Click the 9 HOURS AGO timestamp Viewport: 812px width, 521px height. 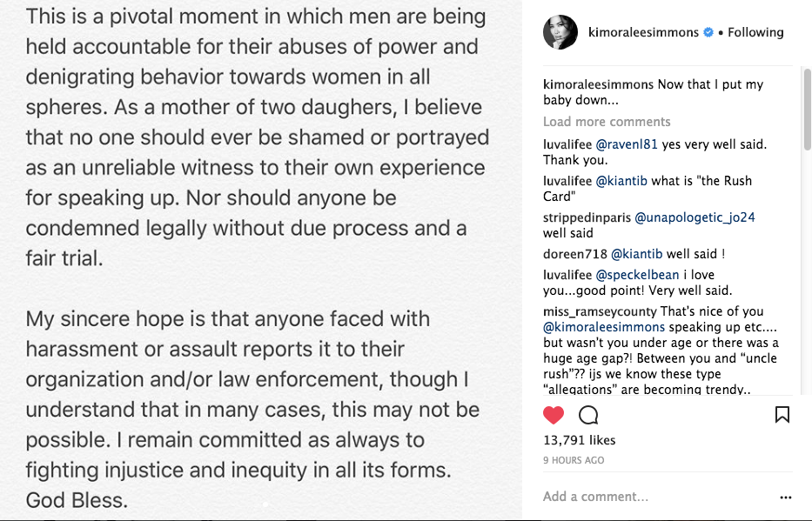point(574,460)
